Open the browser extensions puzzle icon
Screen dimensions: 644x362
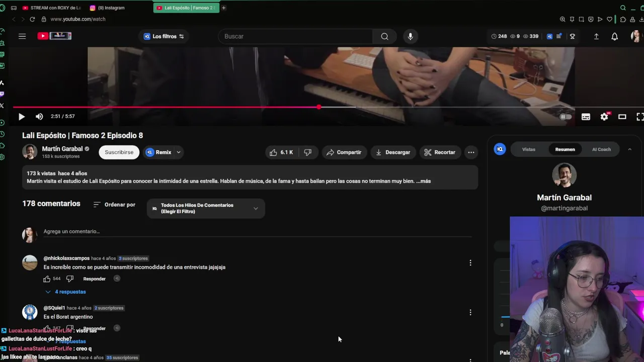[623, 19]
